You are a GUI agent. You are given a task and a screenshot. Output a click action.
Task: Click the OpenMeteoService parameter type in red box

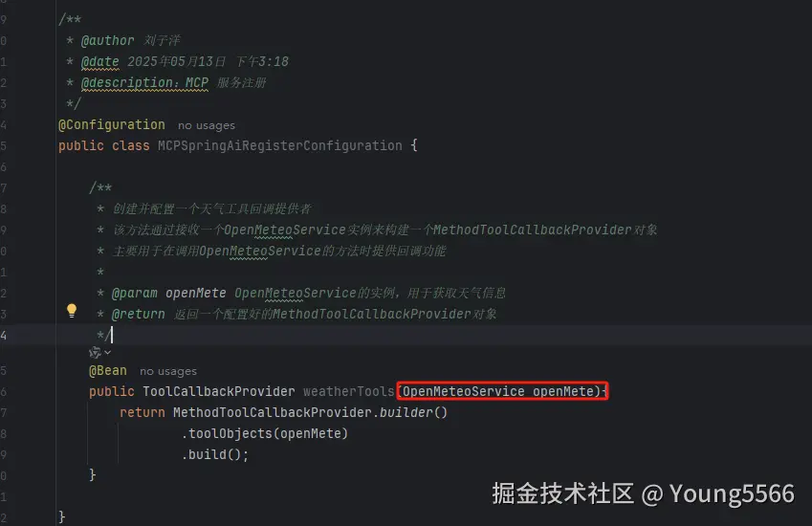point(464,391)
